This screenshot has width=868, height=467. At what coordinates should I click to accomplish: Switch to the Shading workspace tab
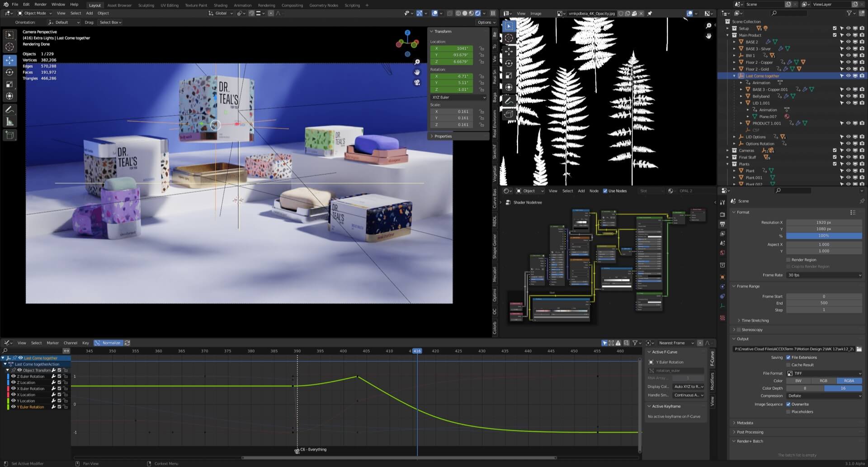[221, 5]
